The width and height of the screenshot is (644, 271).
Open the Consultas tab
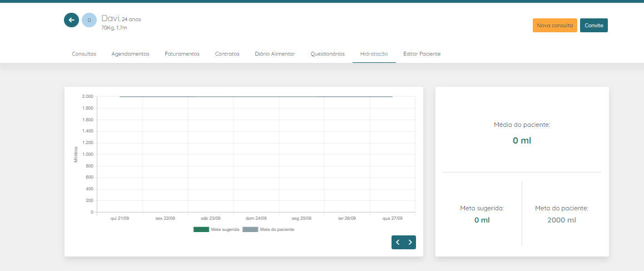pos(84,54)
